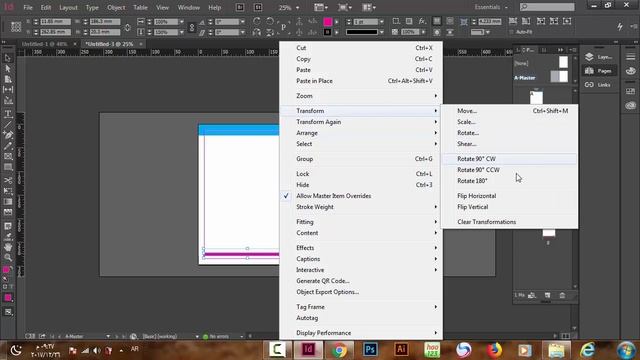Screen dimensions: 640x360
Task: Select the Direct Selection tool
Action: tap(8, 69)
